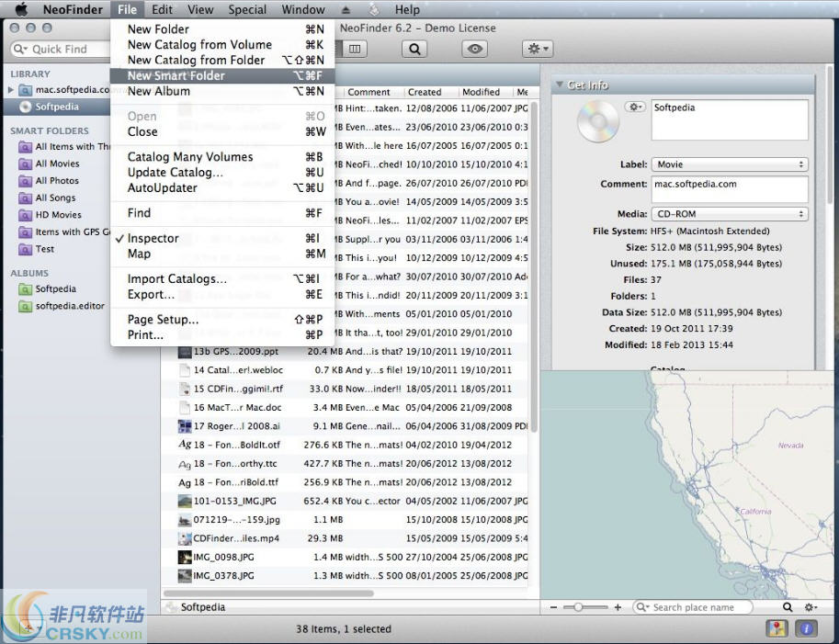Screen dimensions: 839x644
Task: Click the eject icon in menu bar
Action: [x=346, y=9]
